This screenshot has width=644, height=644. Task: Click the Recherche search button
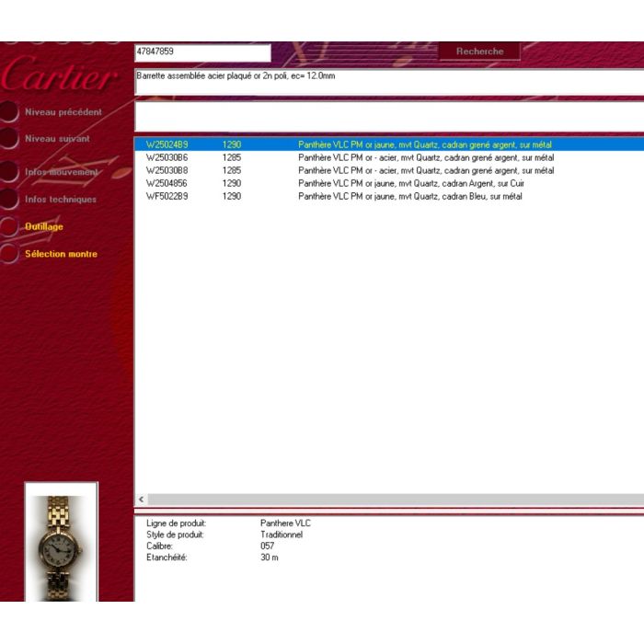pyautogui.click(x=479, y=52)
